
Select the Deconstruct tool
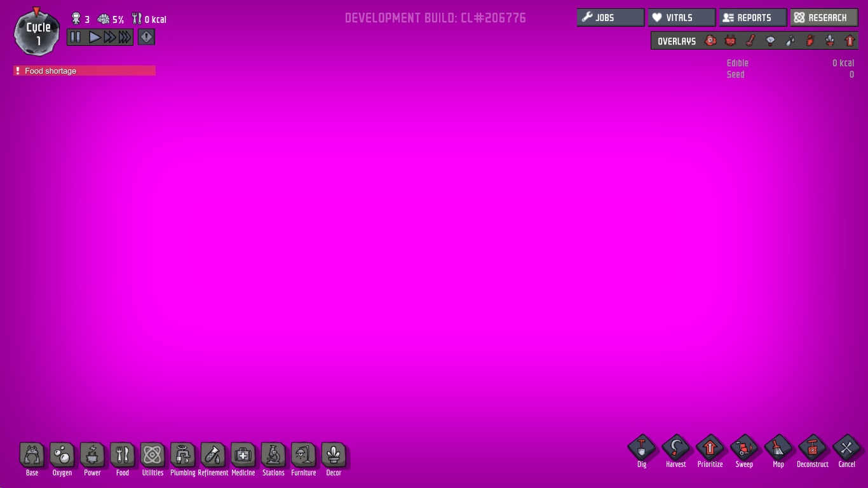[813, 448]
